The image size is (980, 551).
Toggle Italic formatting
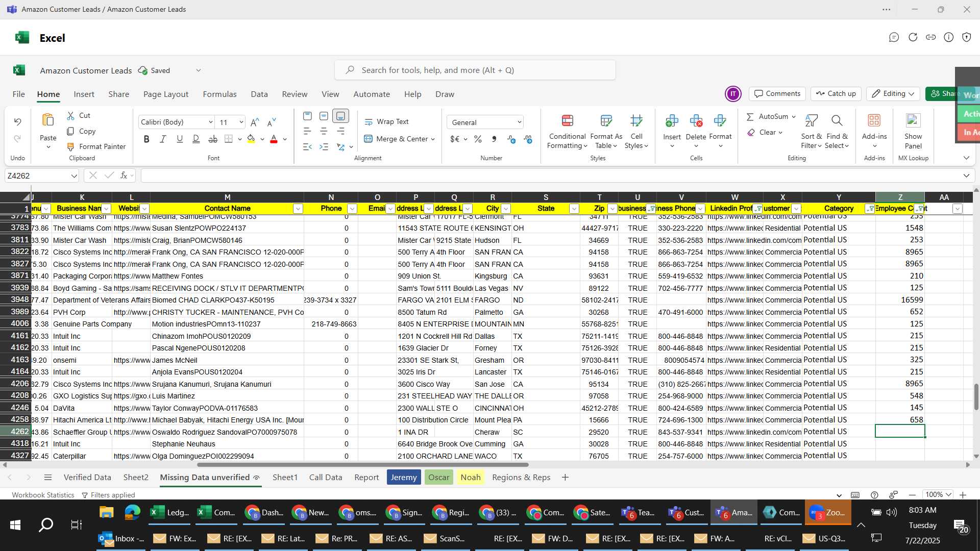click(163, 139)
